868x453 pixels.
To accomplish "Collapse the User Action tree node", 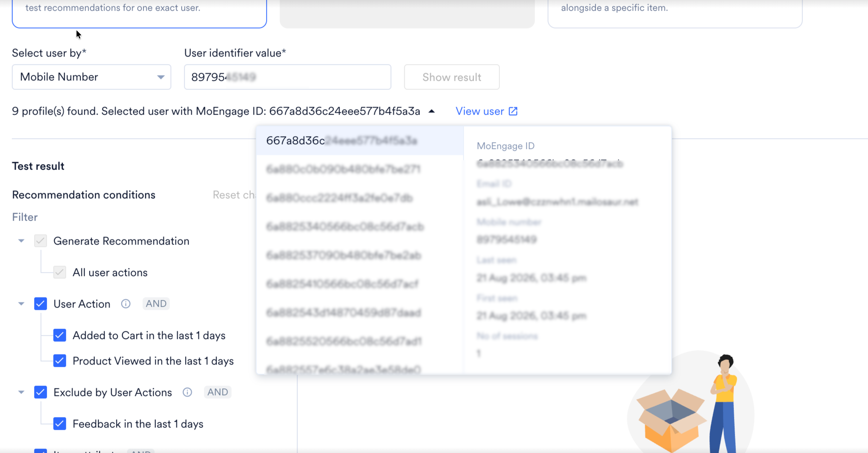I will 21,304.
